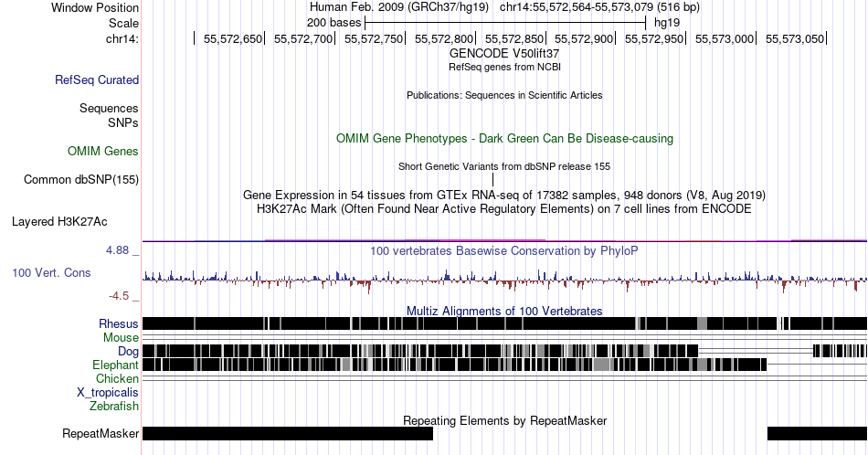Open Publications: Sequences in Scientific Articles title
The image size is (868, 455).
[x=504, y=95]
